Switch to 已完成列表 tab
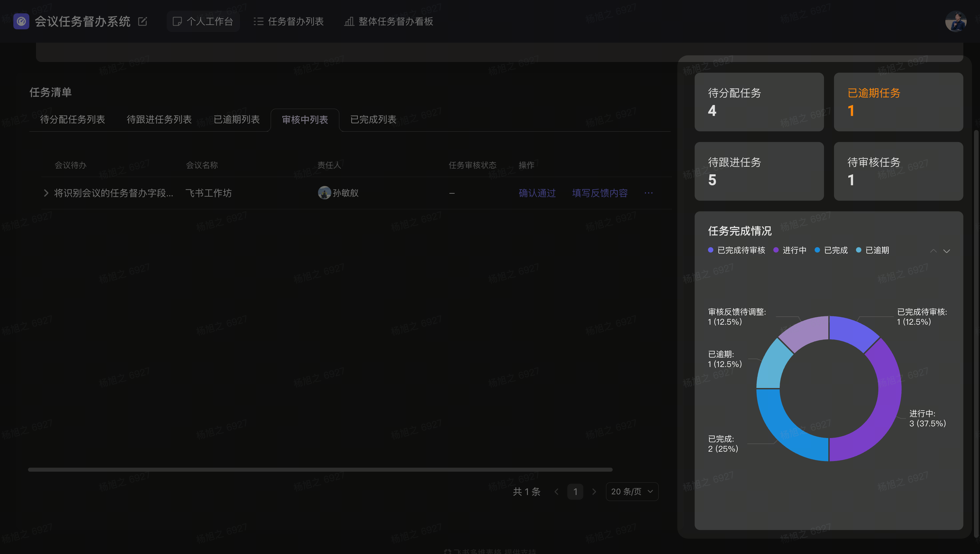The width and height of the screenshot is (980, 554). coord(373,119)
